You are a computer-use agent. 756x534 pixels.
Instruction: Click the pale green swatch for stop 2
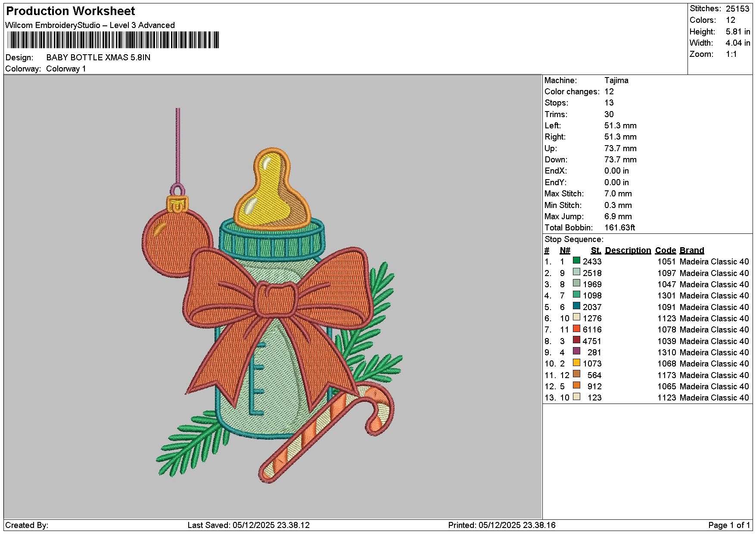(x=576, y=272)
